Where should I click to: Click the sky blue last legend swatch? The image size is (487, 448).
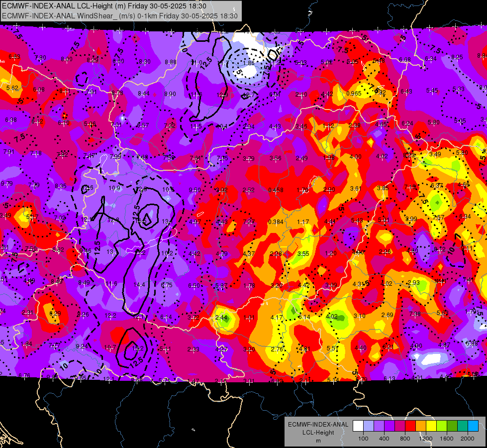click(473, 426)
